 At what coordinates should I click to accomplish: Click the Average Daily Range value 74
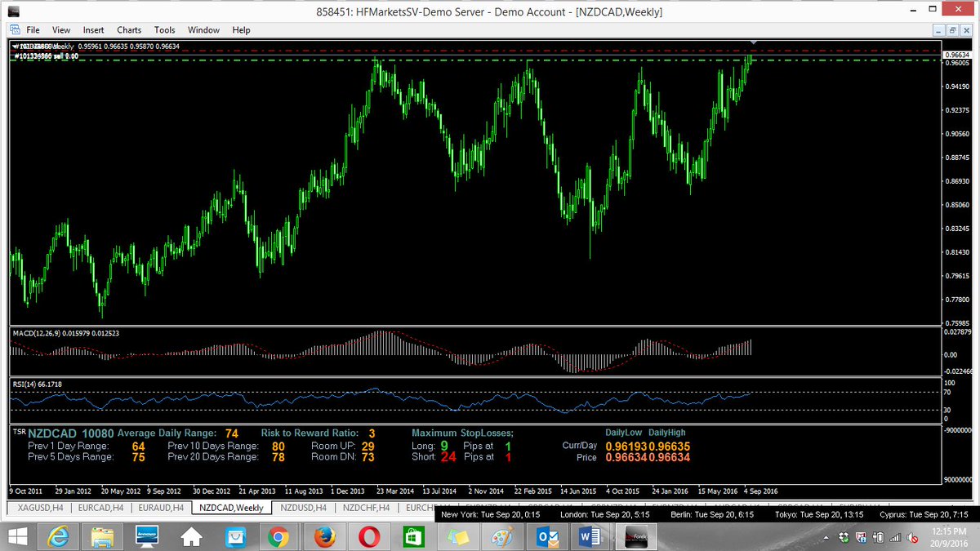pyautogui.click(x=231, y=433)
